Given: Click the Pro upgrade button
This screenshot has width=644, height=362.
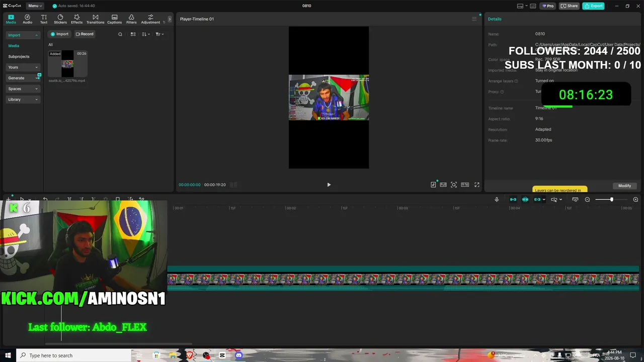Looking at the screenshot, I should coord(547,6).
